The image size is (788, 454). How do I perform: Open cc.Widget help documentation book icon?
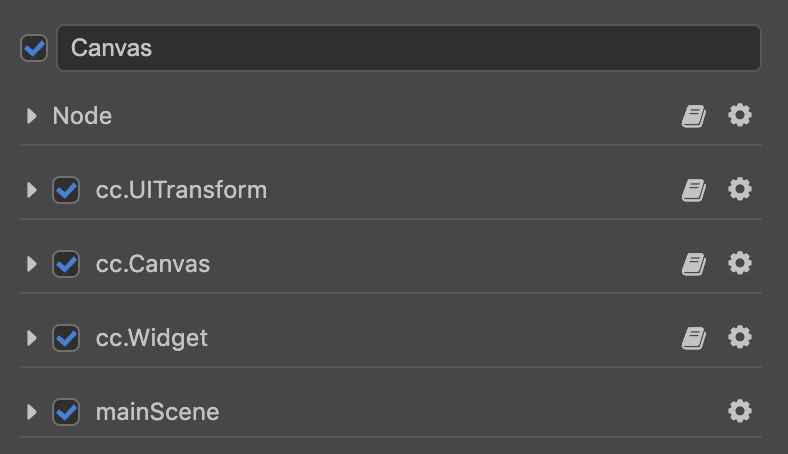[694, 338]
